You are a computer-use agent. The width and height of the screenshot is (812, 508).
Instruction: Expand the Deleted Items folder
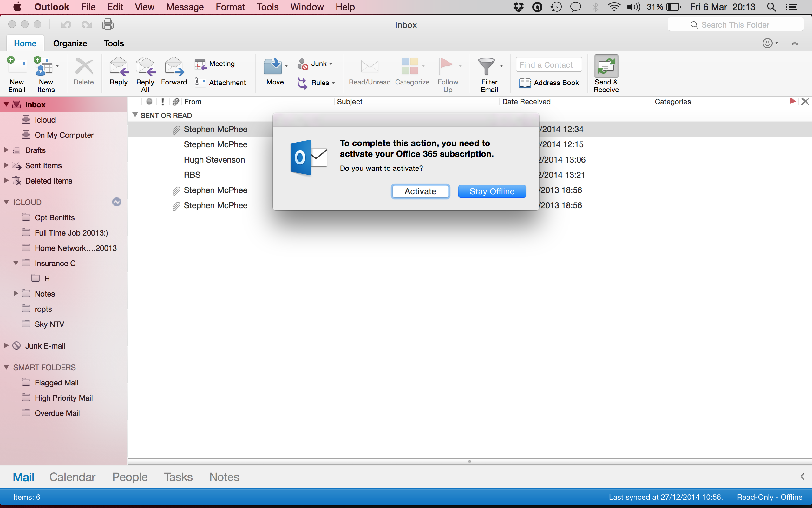click(x=6, y=180)
